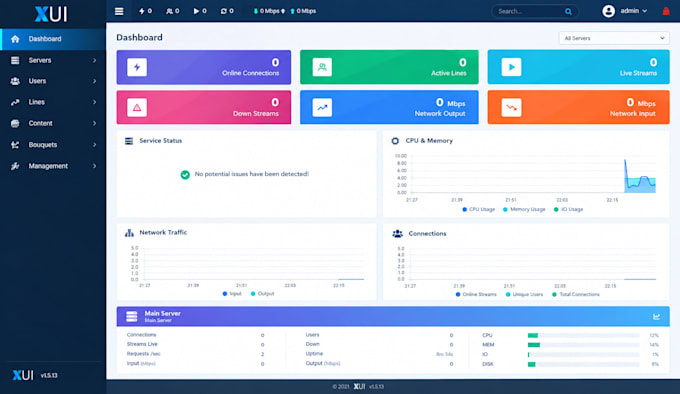Click the Network Input trend-down icon
The image size is (680, 394).
[x=511, y=107]
